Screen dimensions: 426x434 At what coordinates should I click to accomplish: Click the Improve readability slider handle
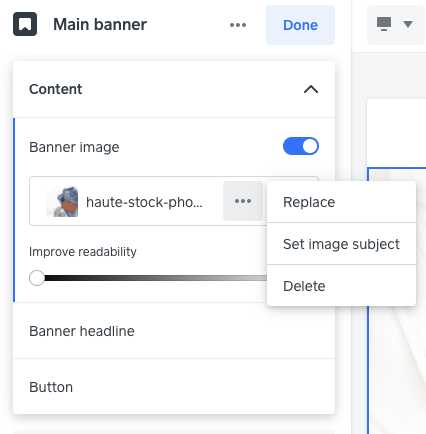37,278
